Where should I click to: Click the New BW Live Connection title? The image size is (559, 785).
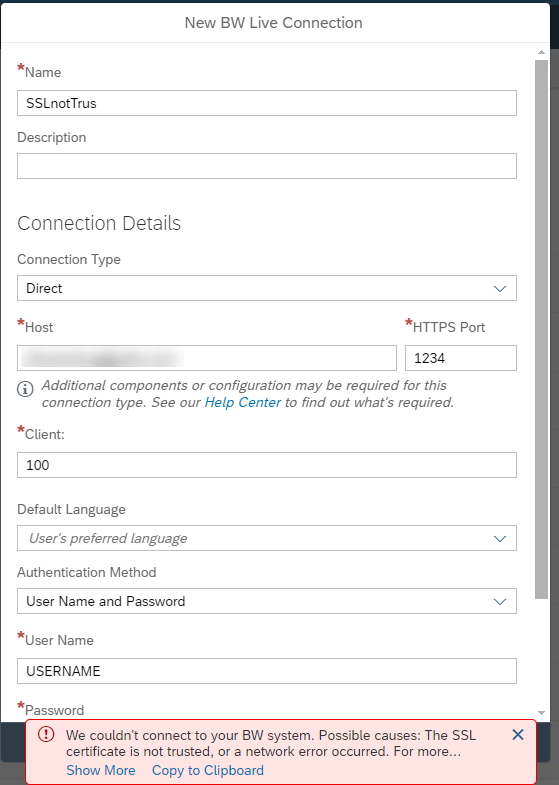pyautogui.click(x=274, y=23)
